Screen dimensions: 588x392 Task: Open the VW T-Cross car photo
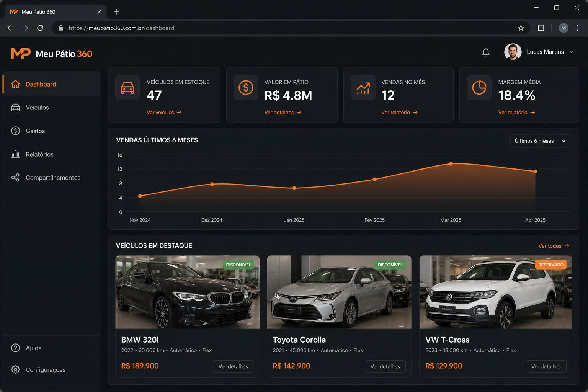click(x=496, y=292)
